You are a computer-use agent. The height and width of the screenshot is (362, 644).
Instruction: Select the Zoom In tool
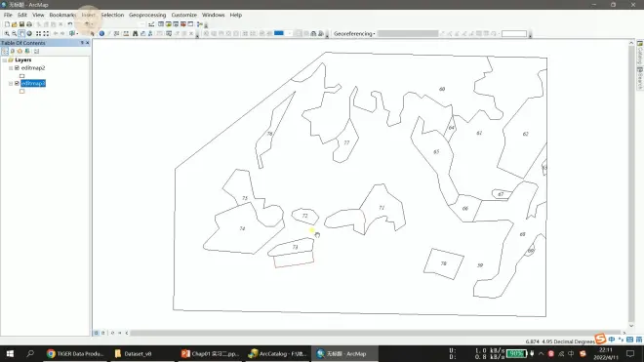7,34
